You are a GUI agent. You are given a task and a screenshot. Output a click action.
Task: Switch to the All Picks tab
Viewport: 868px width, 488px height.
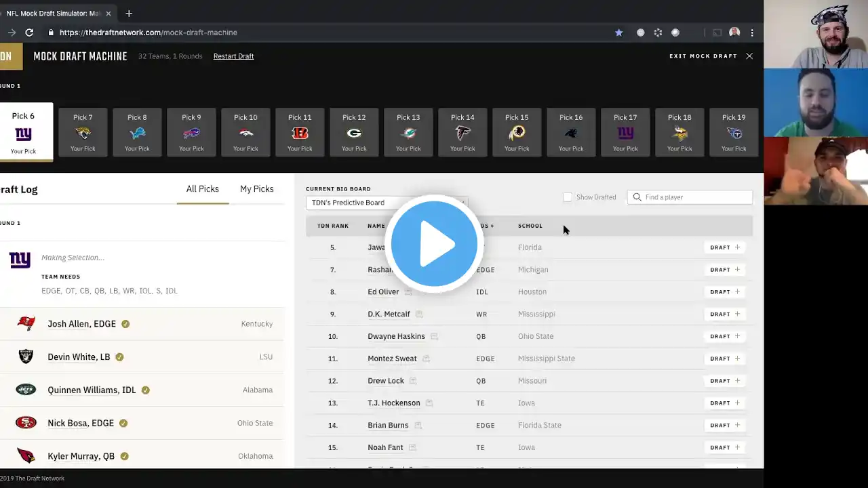pyautogui.click(x=202, y=189)
